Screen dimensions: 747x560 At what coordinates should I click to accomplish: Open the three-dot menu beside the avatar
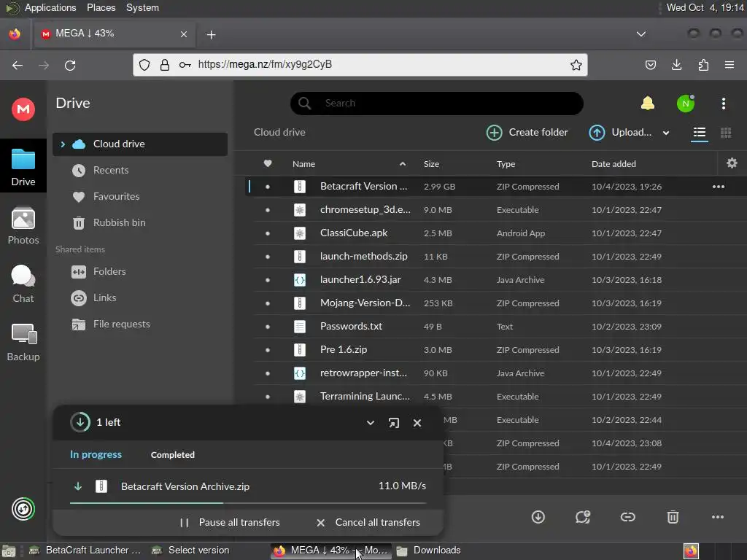723,104
